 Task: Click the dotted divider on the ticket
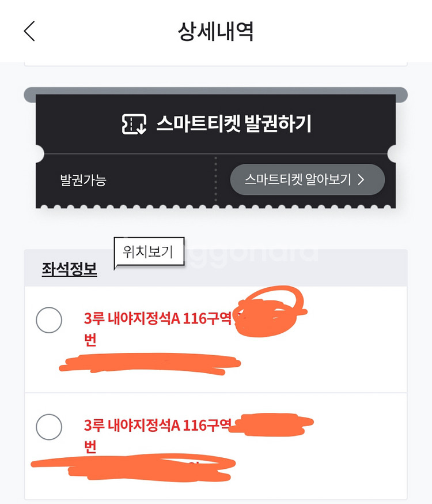click(x=215, y=179)
